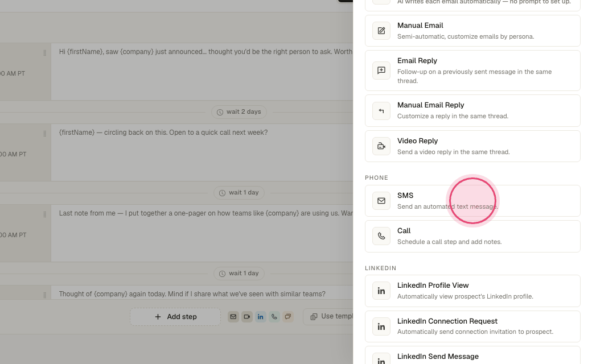The width and height of the screenshot is (592, 364).
Task: Click the email quick-add icon beside Add step
Action: (233, 317)
